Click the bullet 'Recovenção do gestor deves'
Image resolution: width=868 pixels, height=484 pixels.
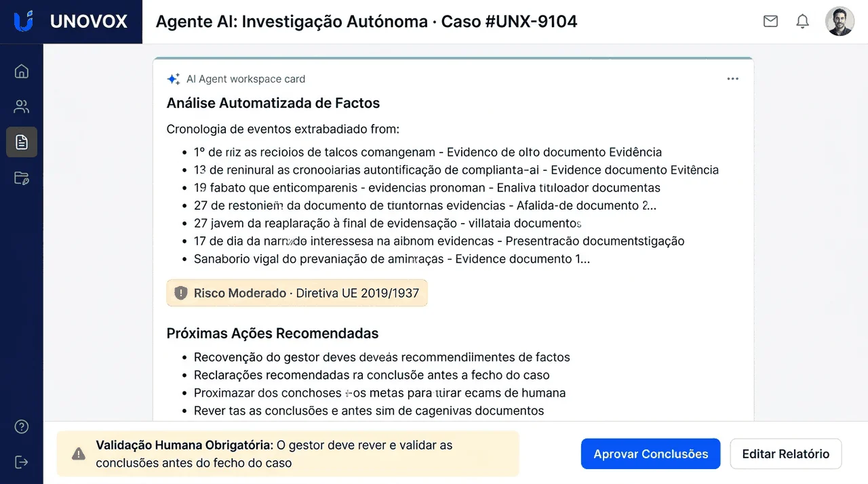tap(382, 357)
